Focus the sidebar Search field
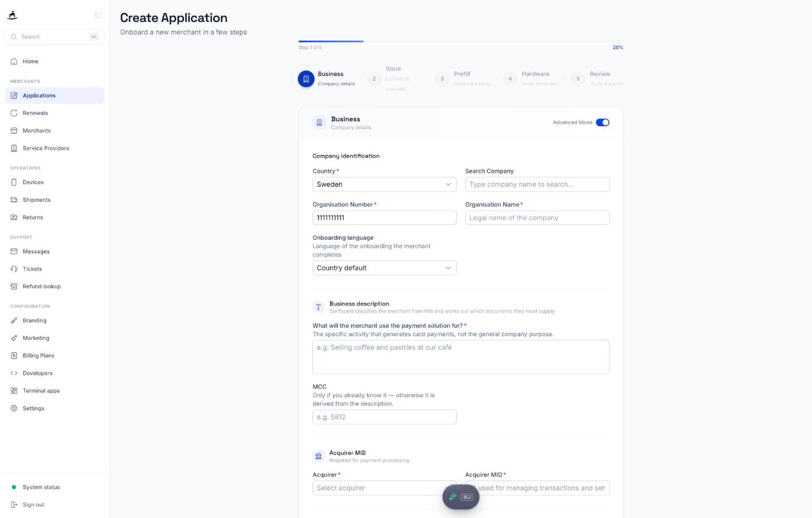The height and width of the screenshot is (518, 812). coord(54,37)
